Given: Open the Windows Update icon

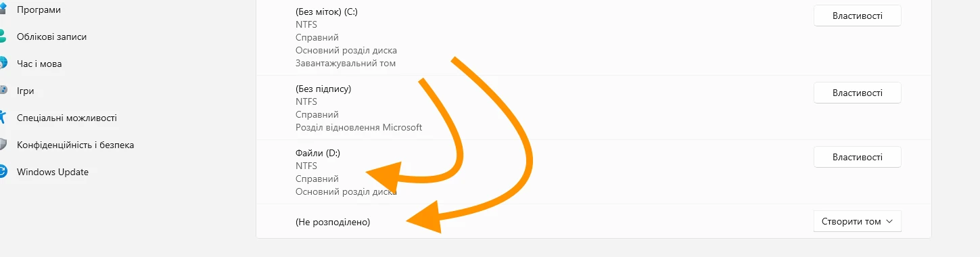Looking at the screenshot, I should coord(3,172).
